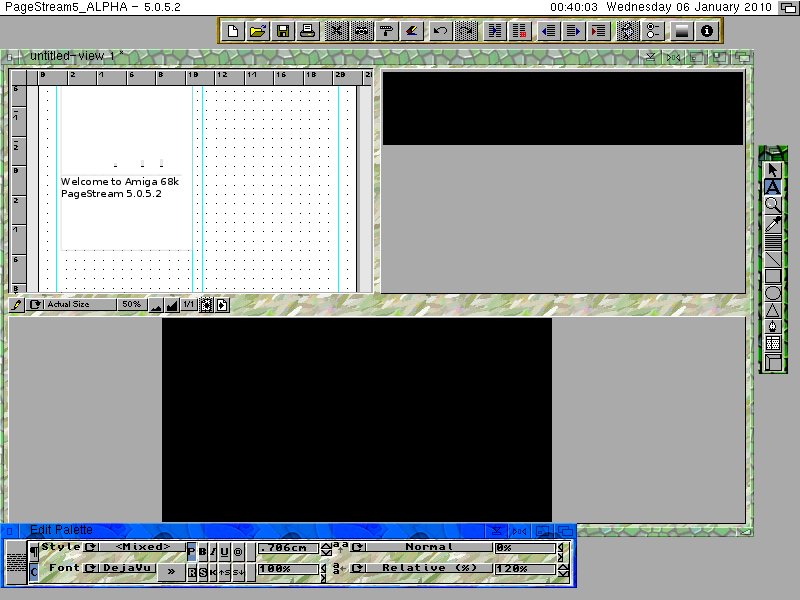Open a document with folder icon
Image resolution: width=800 pixels, height=600 pixels.
[x=258, y=31]
